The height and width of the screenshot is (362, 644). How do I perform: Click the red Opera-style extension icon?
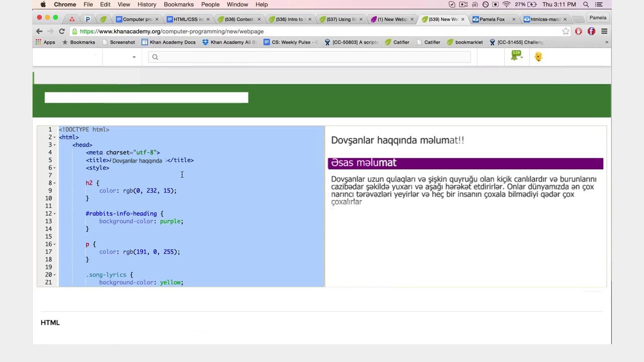pyautogui.click(x=579, y=31)
